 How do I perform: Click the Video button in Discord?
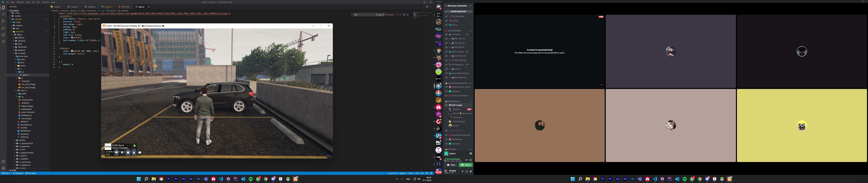coord(451,165)
